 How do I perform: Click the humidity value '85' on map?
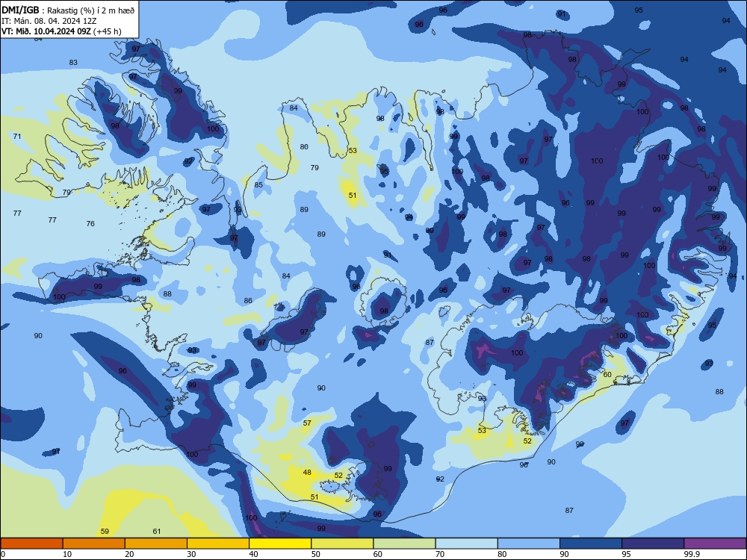pos(258,184)
